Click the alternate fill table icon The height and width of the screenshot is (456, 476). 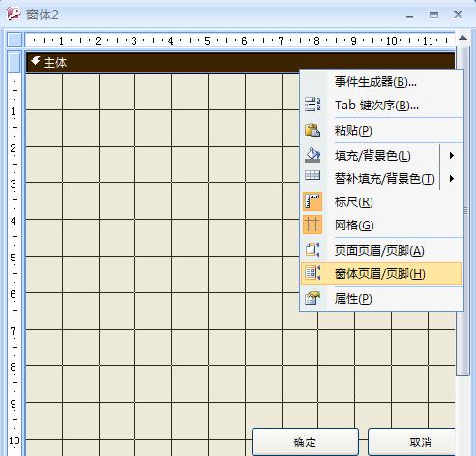point(312,176)
